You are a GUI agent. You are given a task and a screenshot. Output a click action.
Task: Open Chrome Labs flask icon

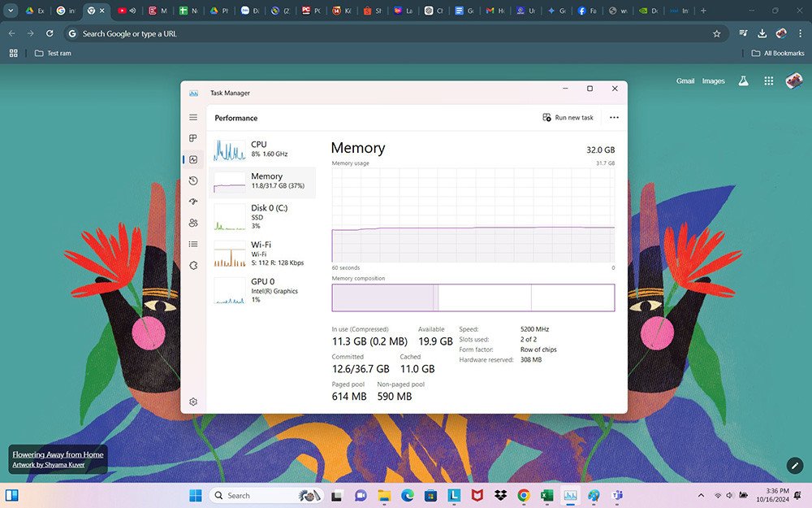(742, 81)
